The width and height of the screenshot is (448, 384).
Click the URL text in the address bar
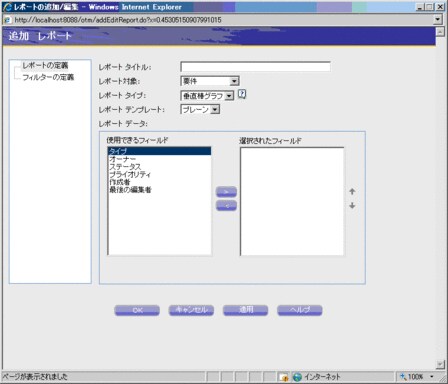click(118, 20)
